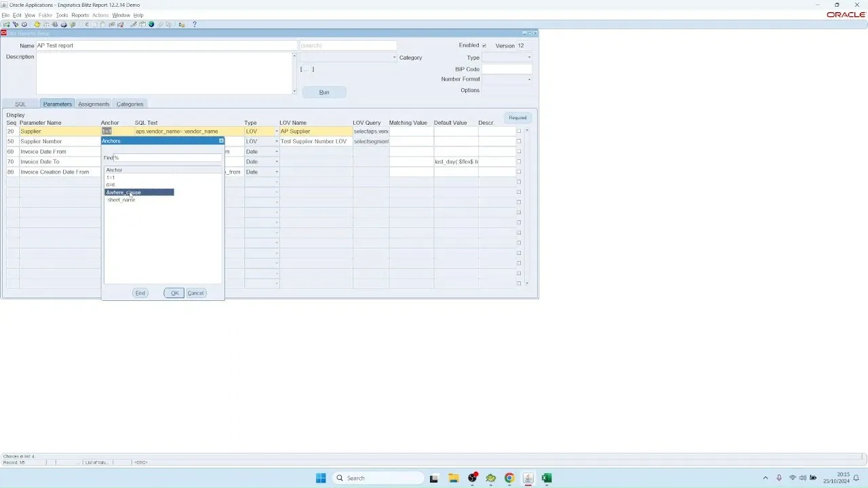Image resolution: width=868 pixels, height=488 pixels.
Task: Open File Explorer from taskbar
Action: [x=453, y=478]
